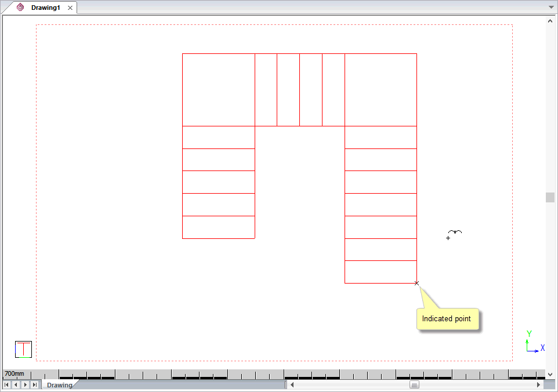Jump to the last sheet tab

click(34, 384)
